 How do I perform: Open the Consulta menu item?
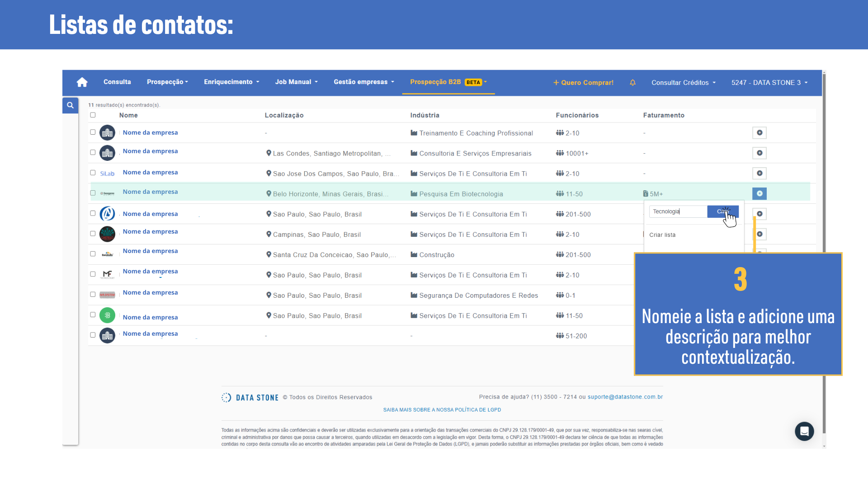117,82
